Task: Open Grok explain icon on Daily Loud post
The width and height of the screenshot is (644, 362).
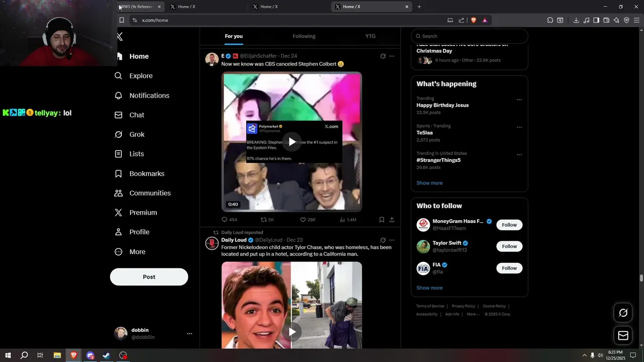Action: coord(383,240)
